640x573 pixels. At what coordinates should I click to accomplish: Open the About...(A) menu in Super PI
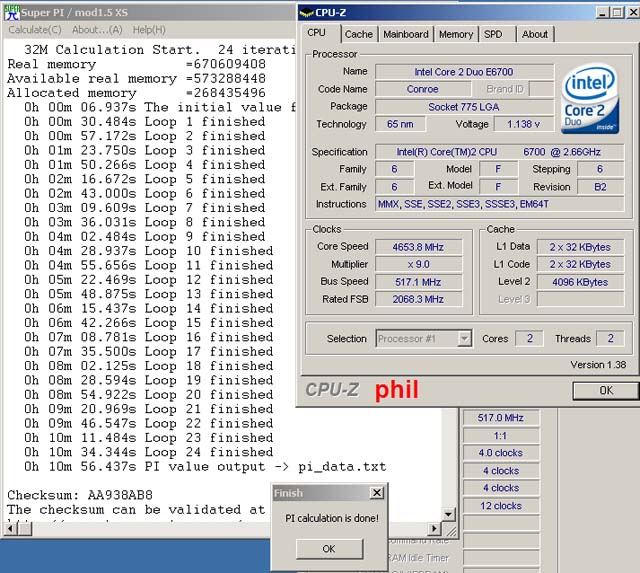[97, 30]
